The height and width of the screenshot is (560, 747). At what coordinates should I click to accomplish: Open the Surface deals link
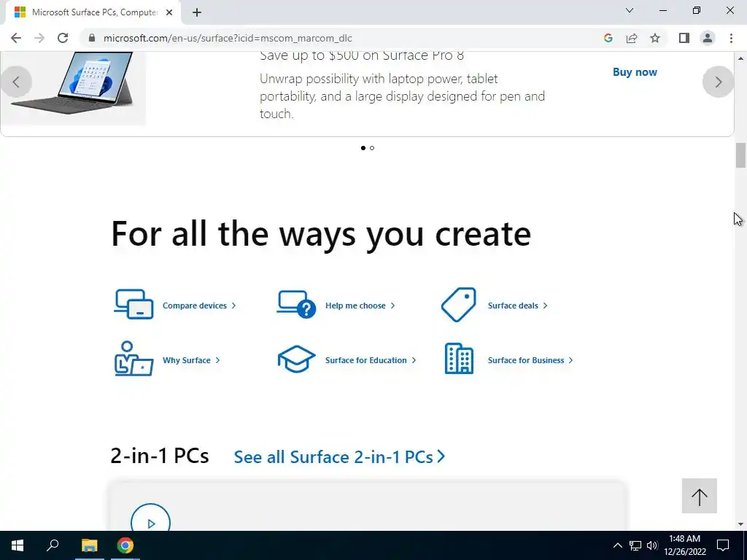(518, 306)
